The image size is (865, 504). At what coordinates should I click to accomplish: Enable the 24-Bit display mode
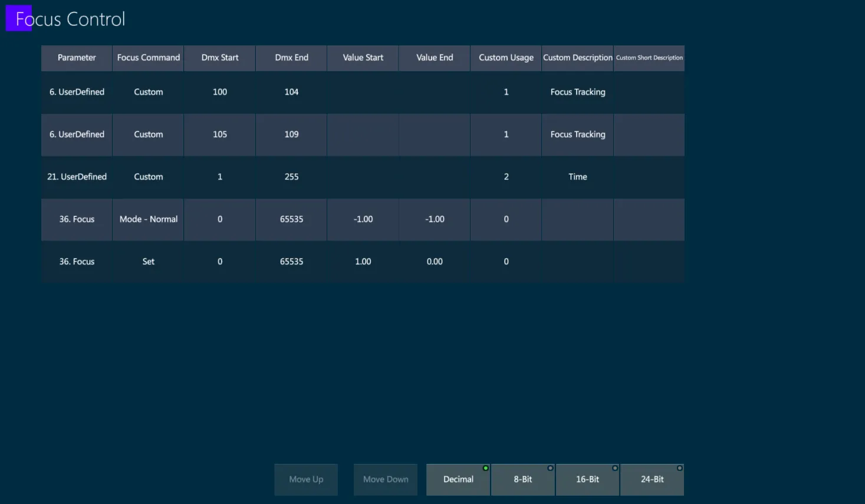[652, 479]
